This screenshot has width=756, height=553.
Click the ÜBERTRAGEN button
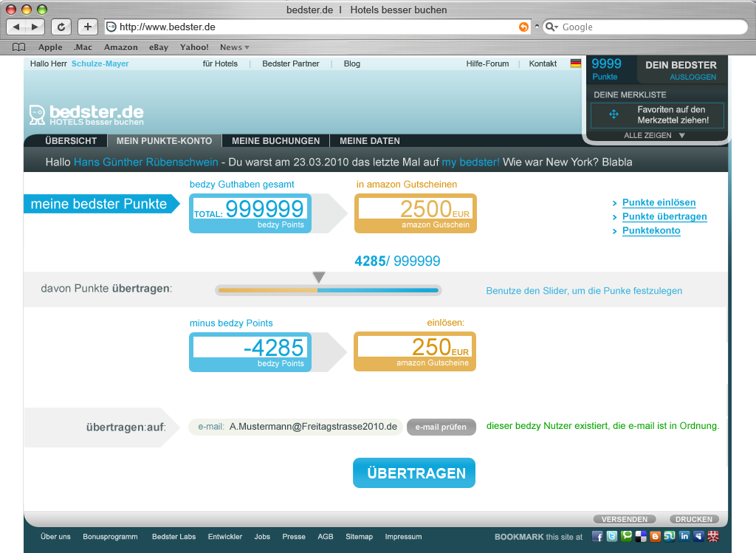(x=413, y=473)
